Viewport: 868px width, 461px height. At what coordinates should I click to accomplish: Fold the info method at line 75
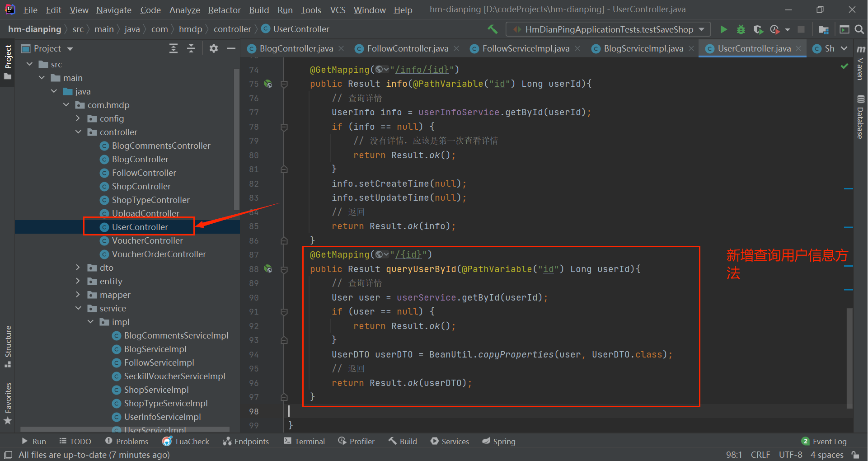[x=284, y=84]
